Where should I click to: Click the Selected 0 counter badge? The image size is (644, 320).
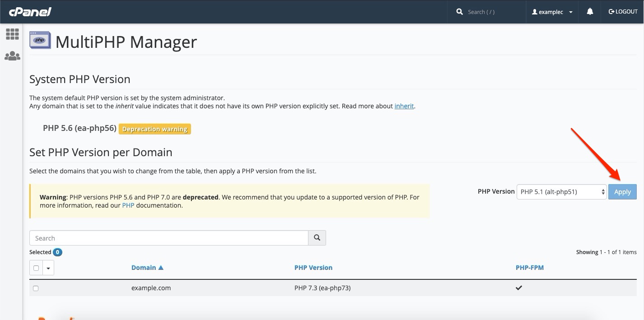coord(57,252)
